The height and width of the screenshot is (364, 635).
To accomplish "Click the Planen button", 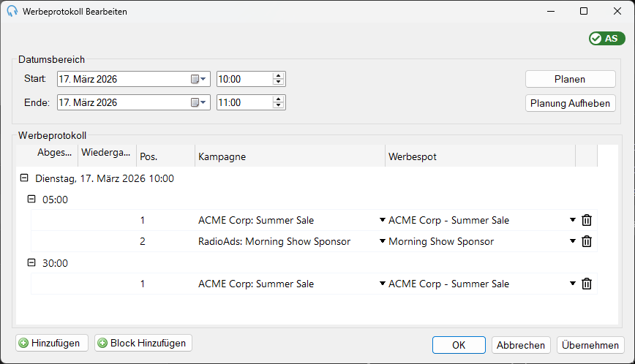I will [570, 79].
